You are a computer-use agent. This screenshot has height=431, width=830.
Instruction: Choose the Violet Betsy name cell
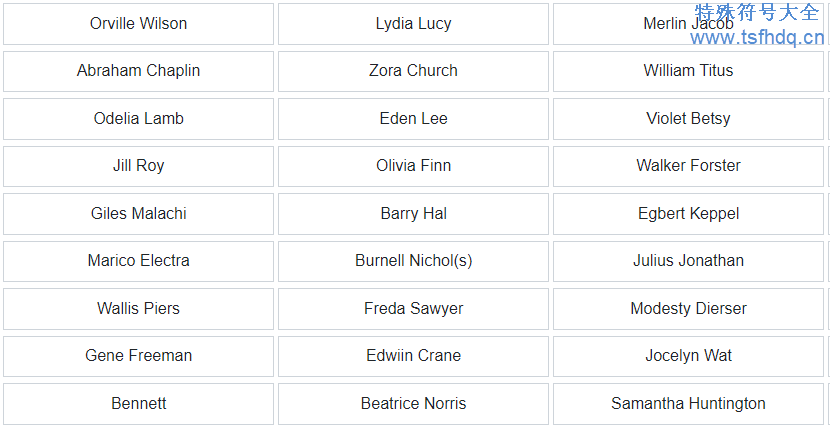(x=688, y=119)
